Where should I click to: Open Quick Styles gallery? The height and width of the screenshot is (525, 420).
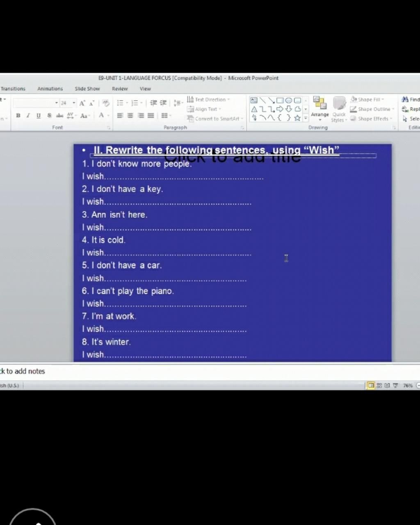tap(339, 109)
